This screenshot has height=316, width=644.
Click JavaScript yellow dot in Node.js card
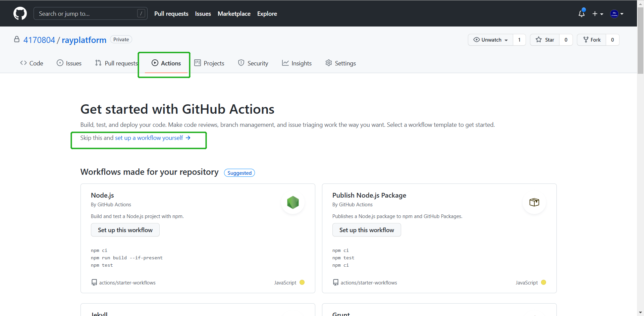[x=302, y=282]
